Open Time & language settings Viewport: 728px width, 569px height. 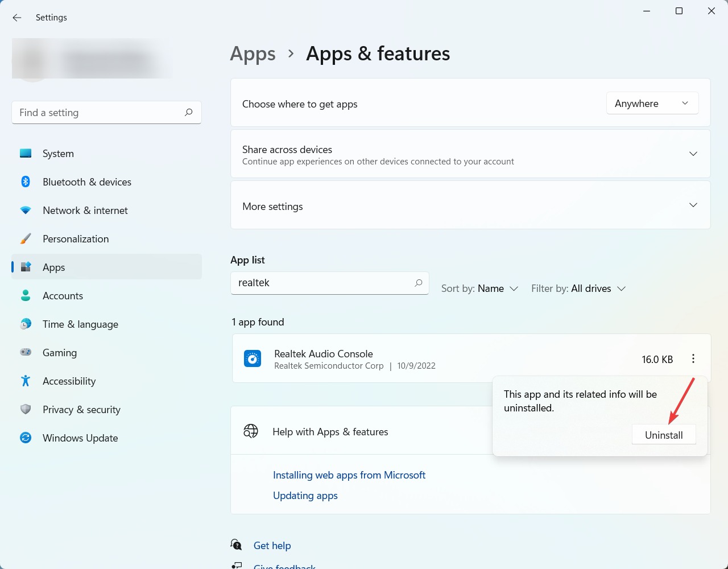click(x=80, y=324)
